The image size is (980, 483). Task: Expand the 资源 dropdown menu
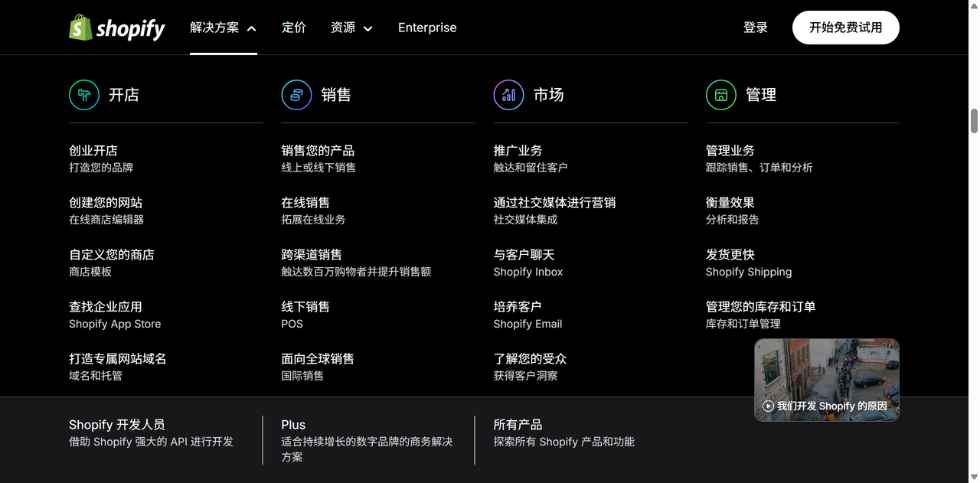click(351, 28)
